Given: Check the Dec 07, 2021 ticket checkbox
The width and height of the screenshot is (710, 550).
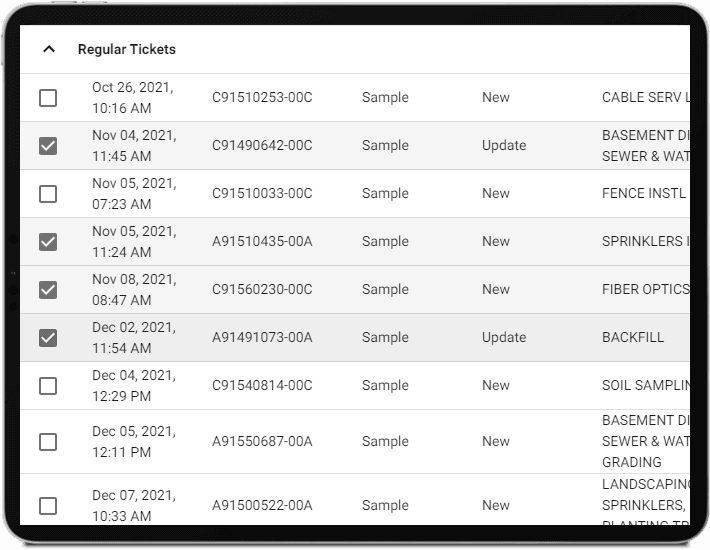Looking at the screenshot, I should (48, 506).
